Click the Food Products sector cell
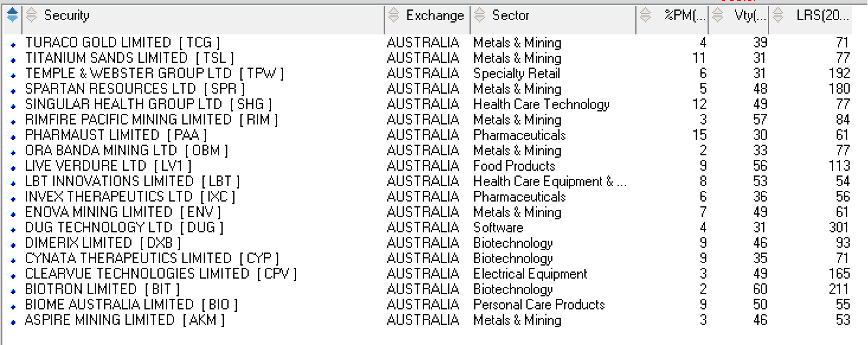 pos(514,166)
